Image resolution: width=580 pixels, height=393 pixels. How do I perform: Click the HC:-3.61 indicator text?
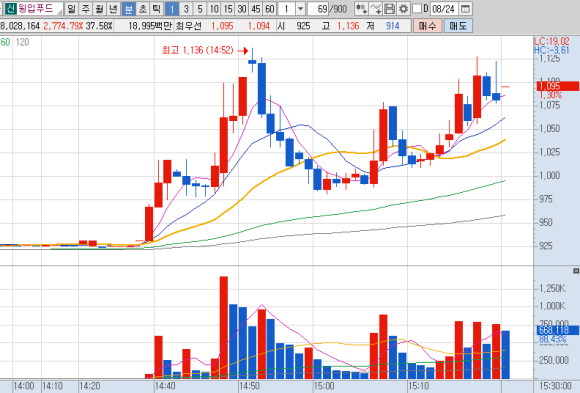coord(552,50)
